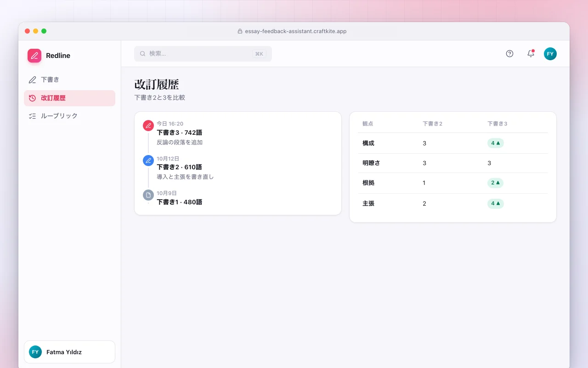
Task: Click the 観点 column header
Action: coord(367,124)
